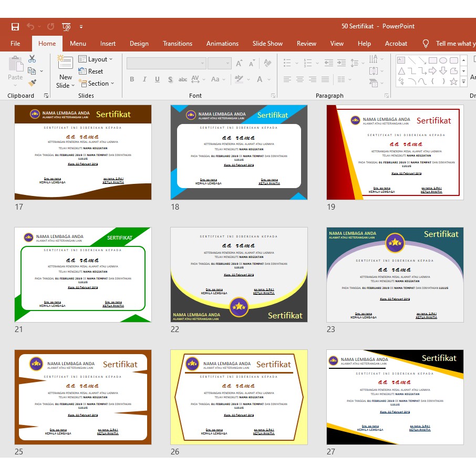Image resolution: width=476 pixels, height=476 pixels.
Task: Select the Format Painter brush
Action: 32,83
